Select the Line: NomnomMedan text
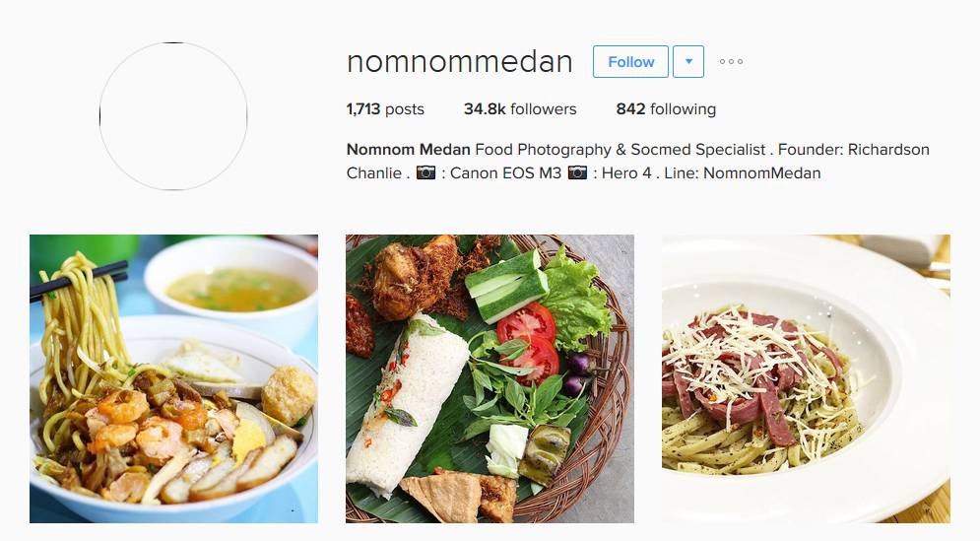The image size is (980, 541). click(743, 173)
